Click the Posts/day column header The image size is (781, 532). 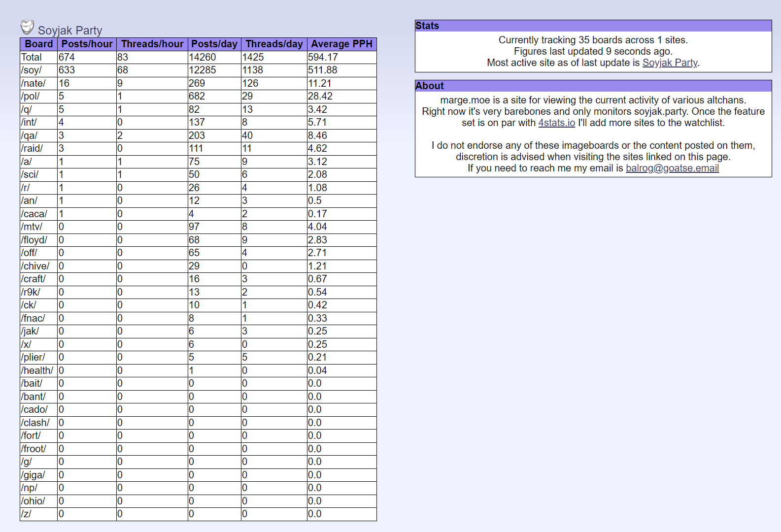point(214,44)
